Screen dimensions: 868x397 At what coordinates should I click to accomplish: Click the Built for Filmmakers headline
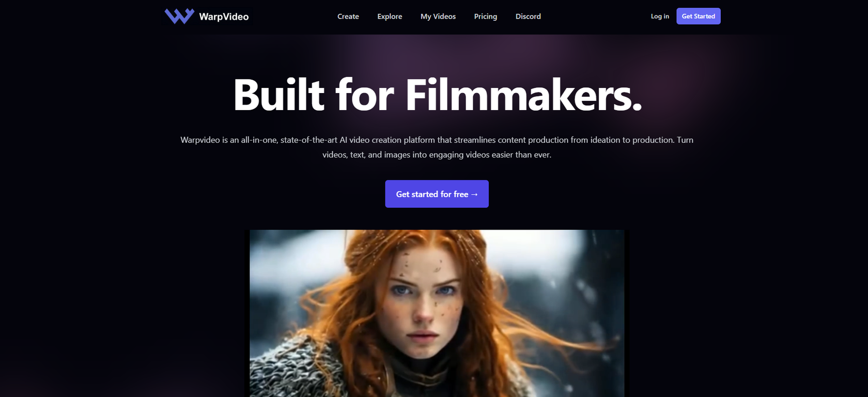[438, 95]
